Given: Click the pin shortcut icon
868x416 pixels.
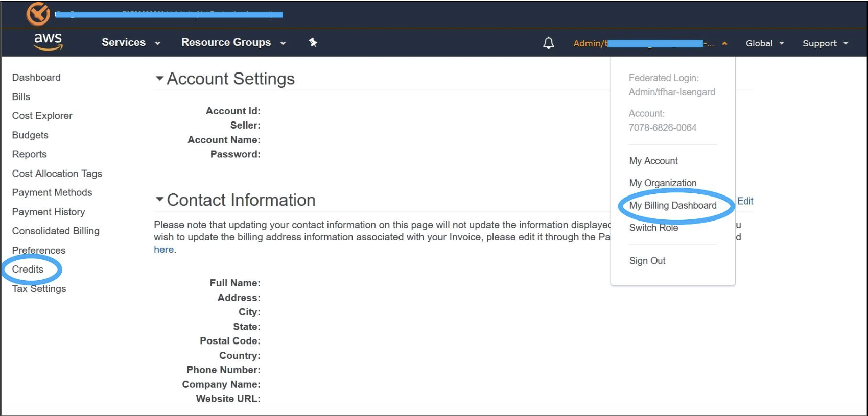Looking at the screenshot, I should (313, 42).
